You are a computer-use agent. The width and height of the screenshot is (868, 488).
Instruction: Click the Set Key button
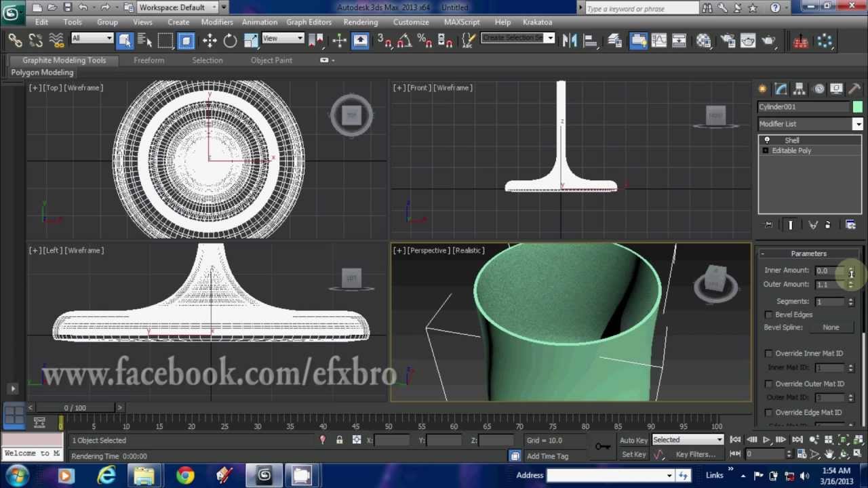tap(633, 454)
